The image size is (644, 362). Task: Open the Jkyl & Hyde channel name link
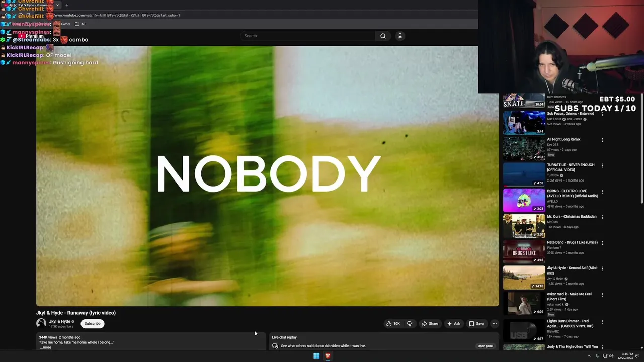(x=60, y=321)
